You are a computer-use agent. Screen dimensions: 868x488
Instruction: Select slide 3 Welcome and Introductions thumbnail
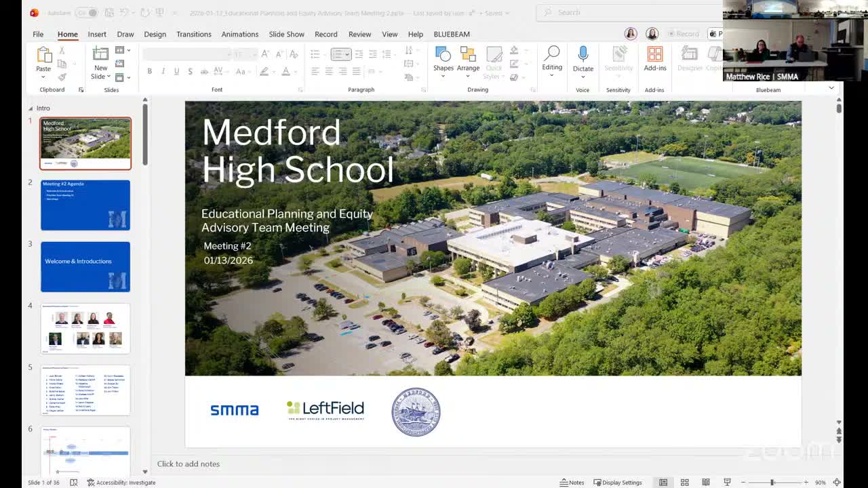tap(85, 266)
